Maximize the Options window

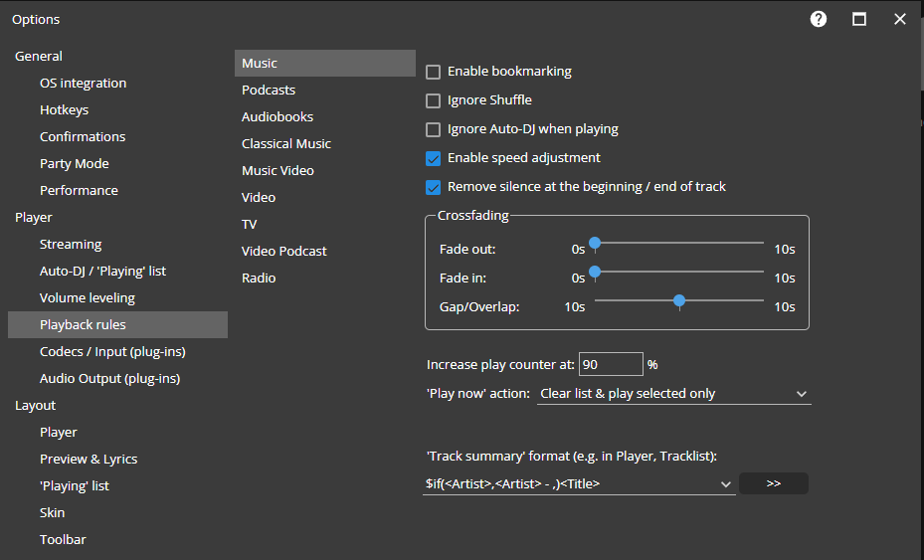(x=859, y=20)
